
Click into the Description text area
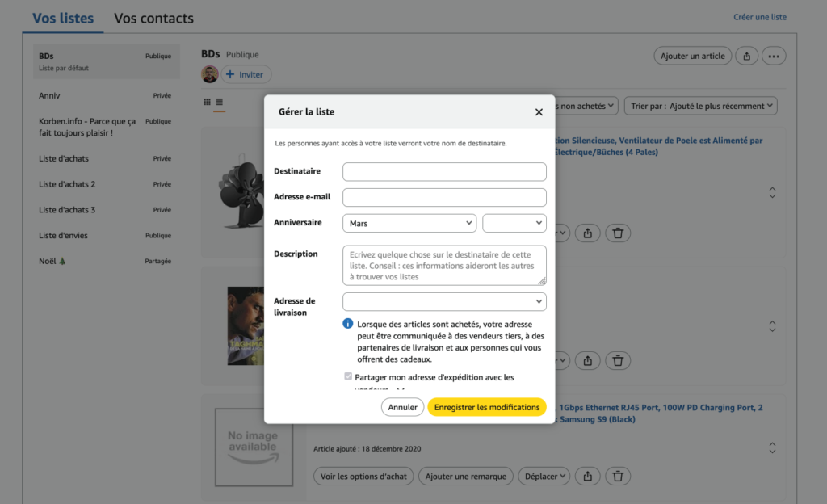pos(444,265)
